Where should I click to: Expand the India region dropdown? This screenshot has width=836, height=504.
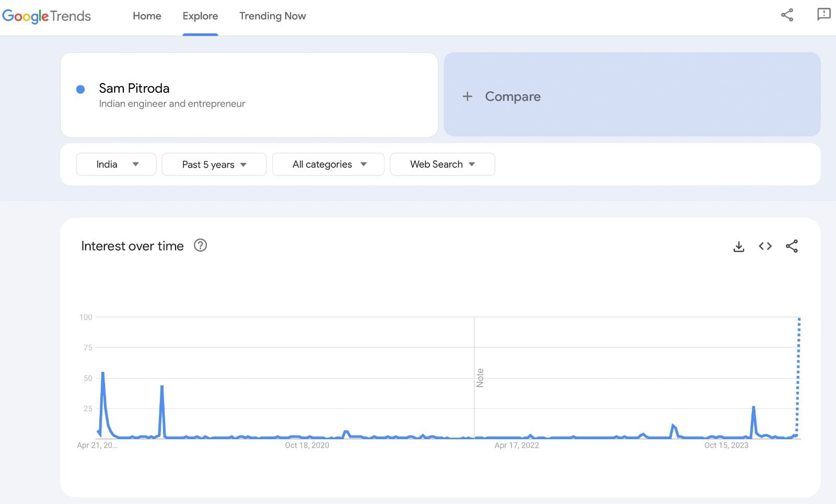coord(116,165)
